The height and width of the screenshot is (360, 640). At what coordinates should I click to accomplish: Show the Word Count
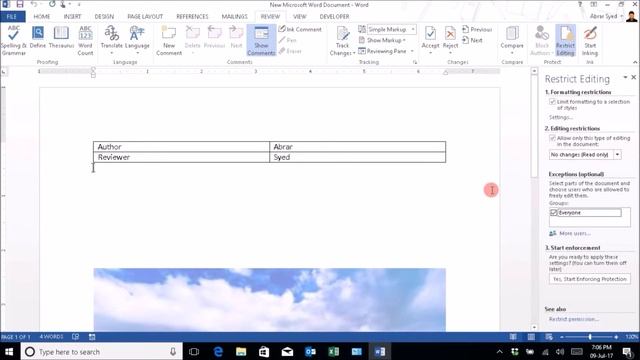tap(85, 40)
